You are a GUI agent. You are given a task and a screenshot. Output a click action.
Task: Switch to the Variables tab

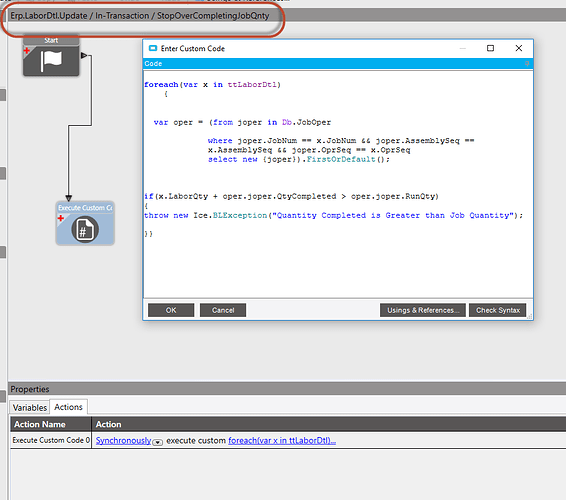tap(30, 408)
